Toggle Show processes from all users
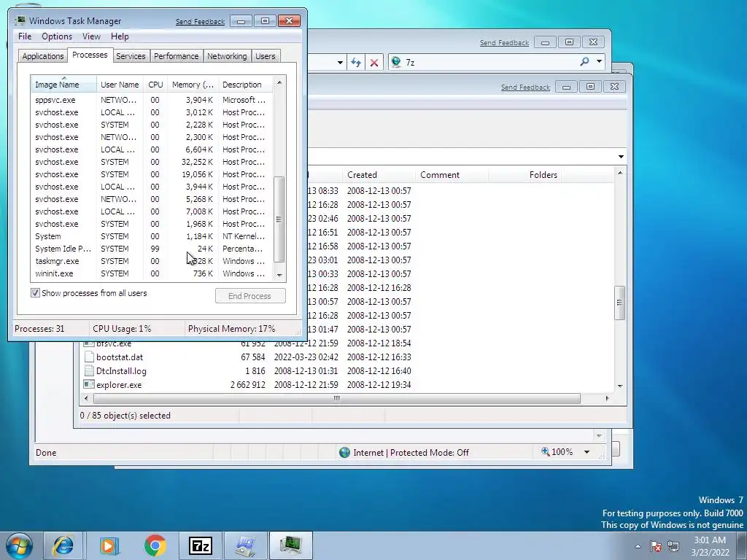This screenshot has height=560, width=747. [35, 293]
